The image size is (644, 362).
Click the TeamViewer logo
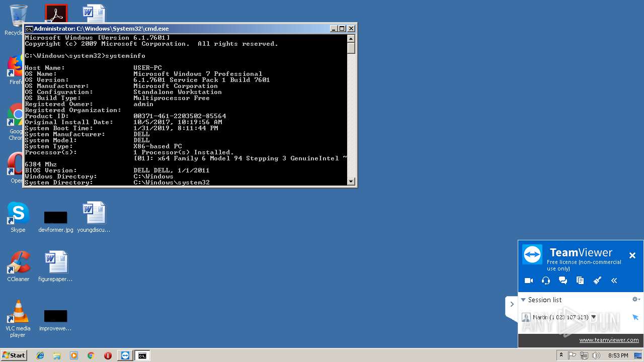(532, 255)
